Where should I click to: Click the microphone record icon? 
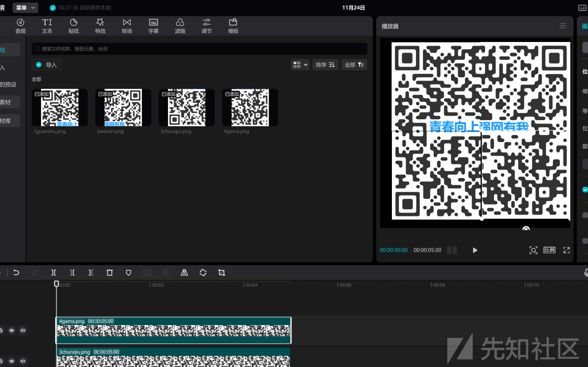pyautogui.click(x=586, y=273)
